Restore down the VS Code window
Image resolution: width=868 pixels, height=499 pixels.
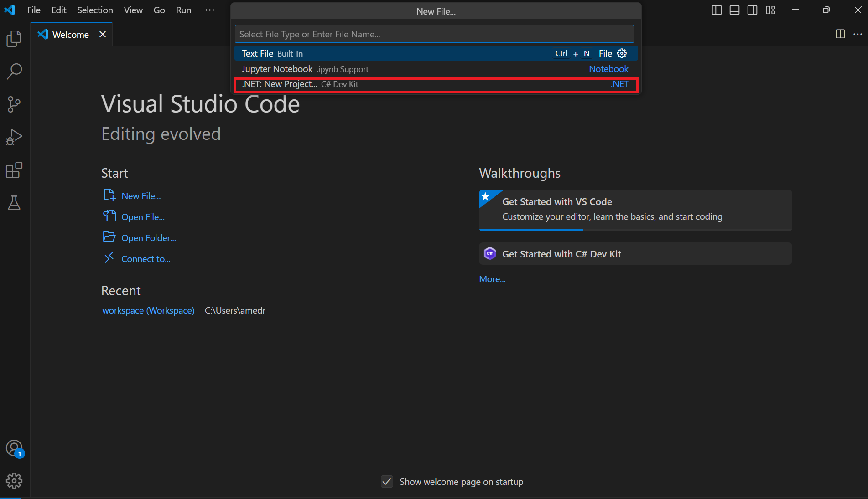(826, 10)
